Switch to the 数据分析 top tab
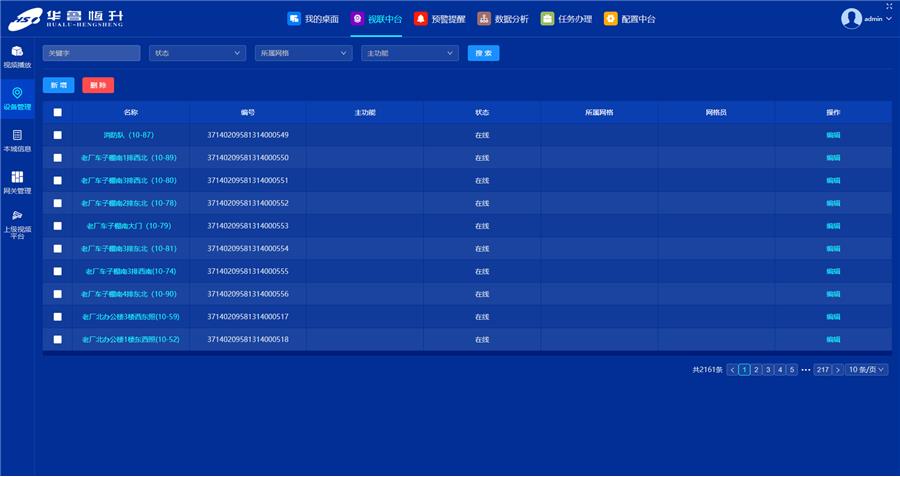The height and width of the screenshot is (477, 900). (x=503, y=18)
